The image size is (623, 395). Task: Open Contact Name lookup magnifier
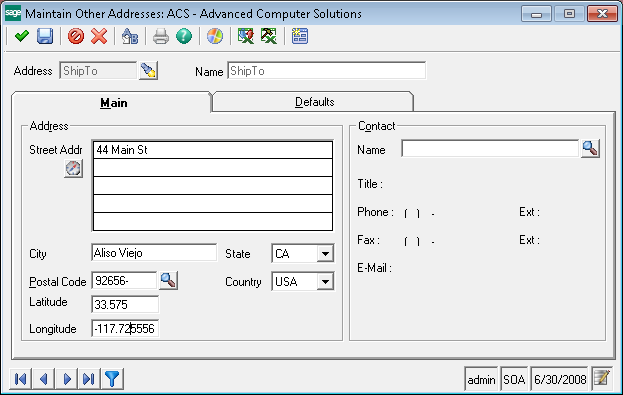590,149
